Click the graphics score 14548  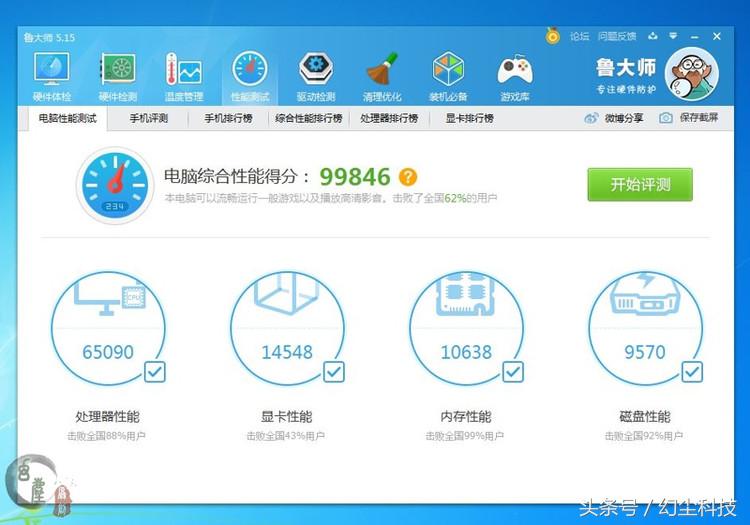287,352
